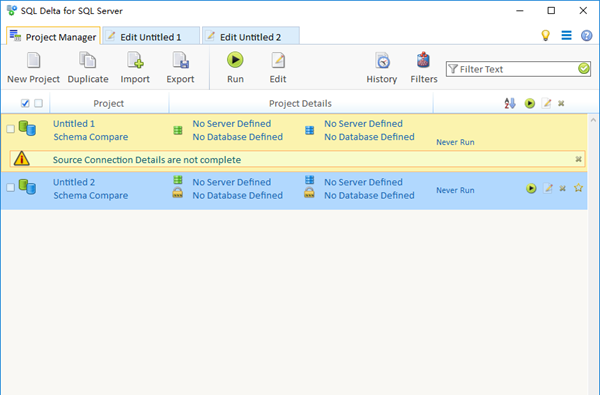
Task: Tick the checkbox for Untitled 1
Action: coord(11,129)
